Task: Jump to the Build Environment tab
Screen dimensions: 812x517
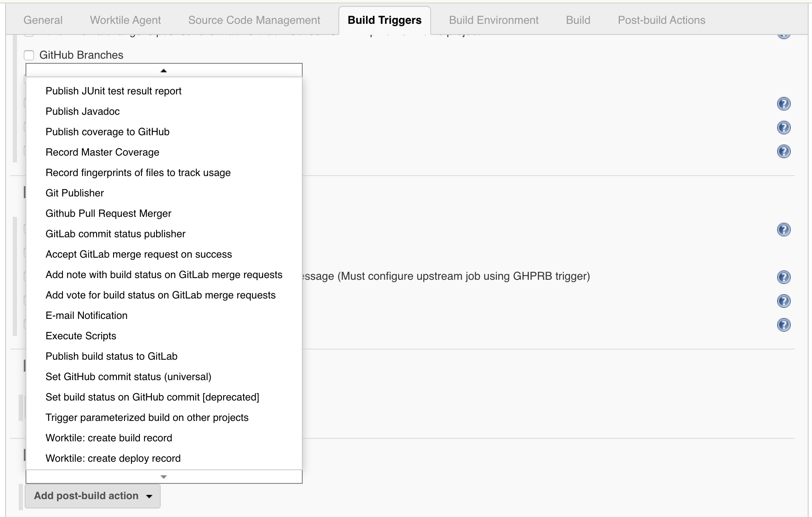Action: coord(494,20)
